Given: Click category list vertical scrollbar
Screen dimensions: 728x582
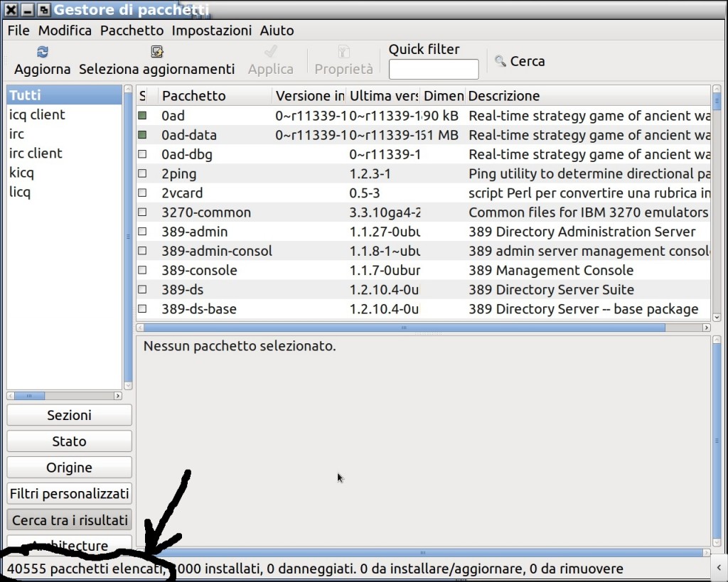Looking at the screenshot, I should (x=128, y=237).
